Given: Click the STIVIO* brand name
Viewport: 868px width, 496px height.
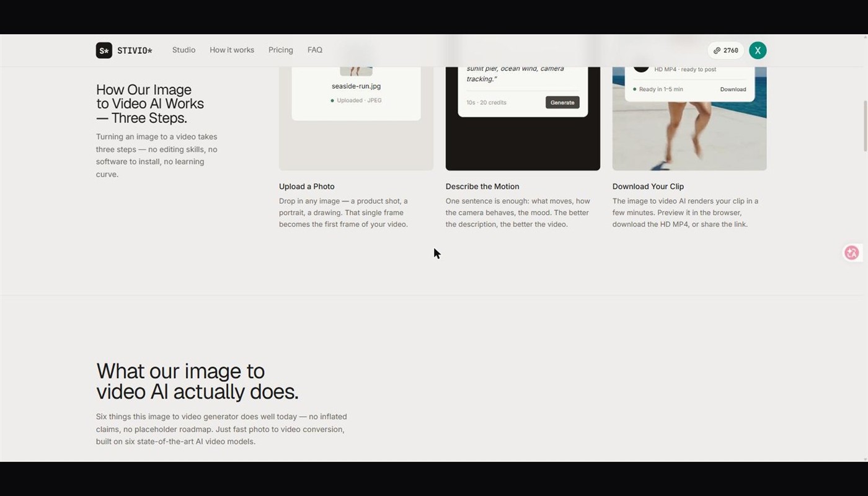Looking at the screenshot, I should 135,50.
